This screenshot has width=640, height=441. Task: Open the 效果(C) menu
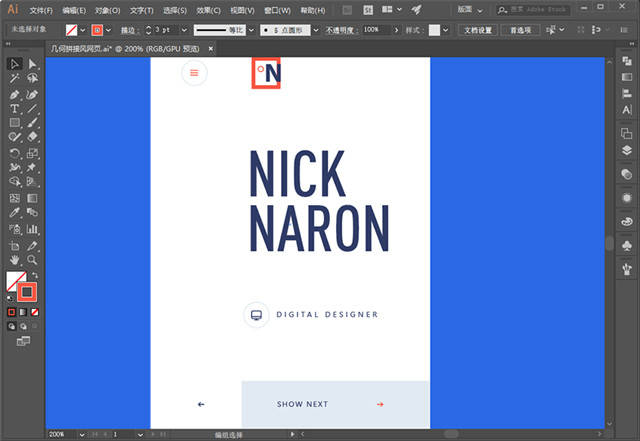[x=208, y=9]
